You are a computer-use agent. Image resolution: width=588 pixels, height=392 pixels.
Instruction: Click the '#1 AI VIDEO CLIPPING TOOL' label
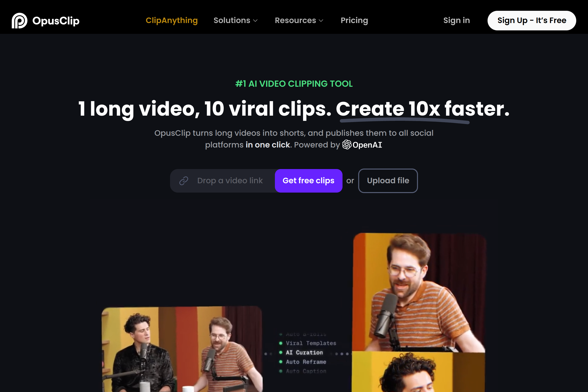tap(294, 84)
